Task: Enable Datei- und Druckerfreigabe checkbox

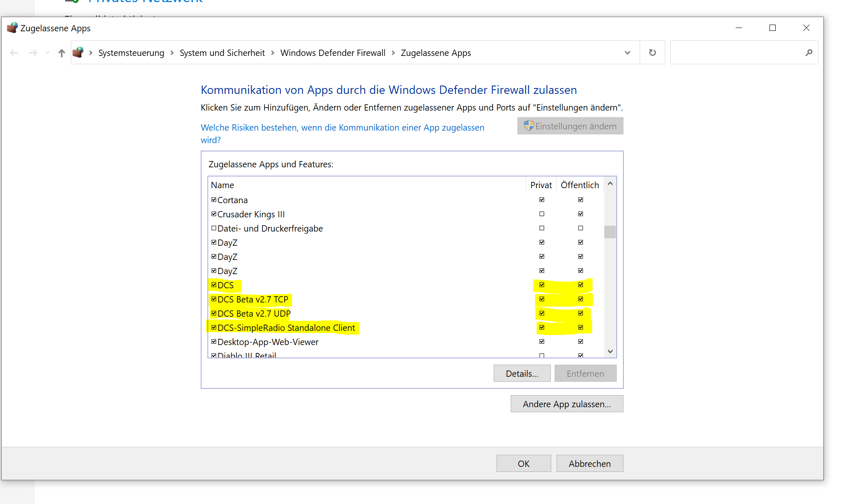Action: [214, 228]
